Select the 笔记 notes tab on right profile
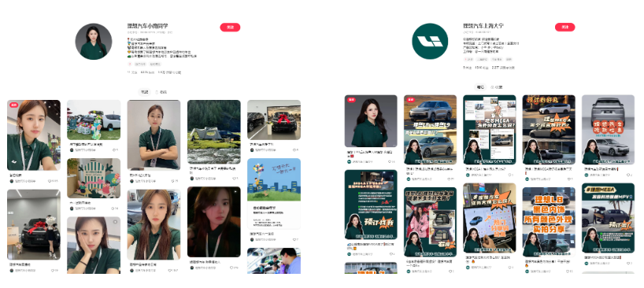644x288 pixels. click(479, 87)
